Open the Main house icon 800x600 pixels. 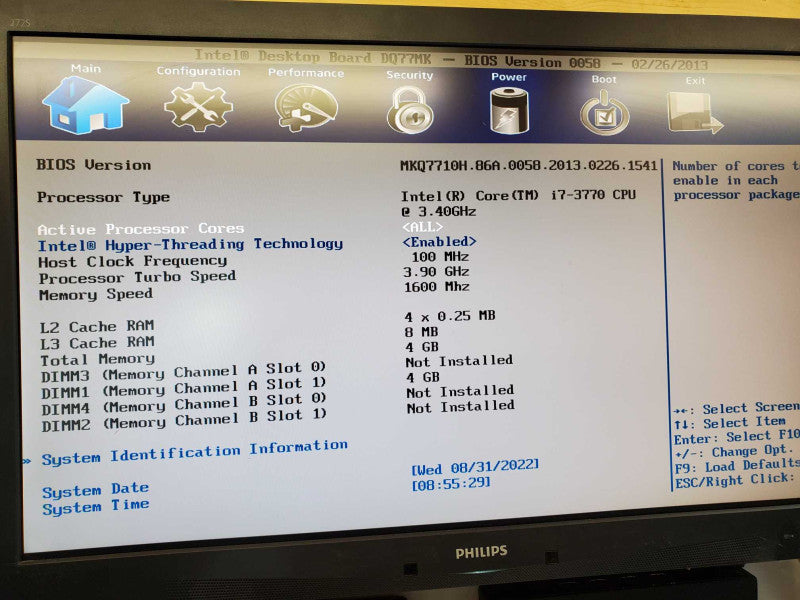(x=86, y=105)
